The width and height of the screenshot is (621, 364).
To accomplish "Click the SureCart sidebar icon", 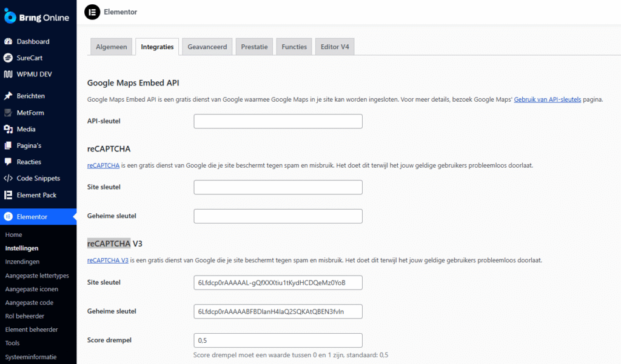I will (8, 58).
